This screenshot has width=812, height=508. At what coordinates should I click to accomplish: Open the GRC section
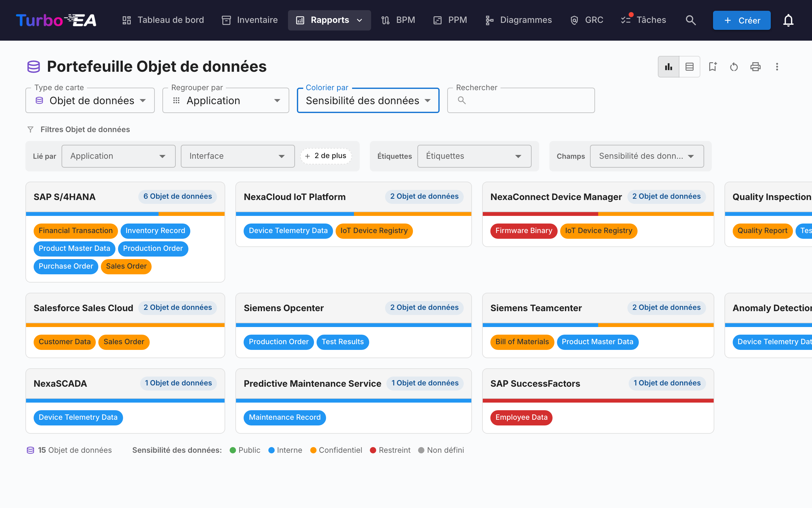587,20
